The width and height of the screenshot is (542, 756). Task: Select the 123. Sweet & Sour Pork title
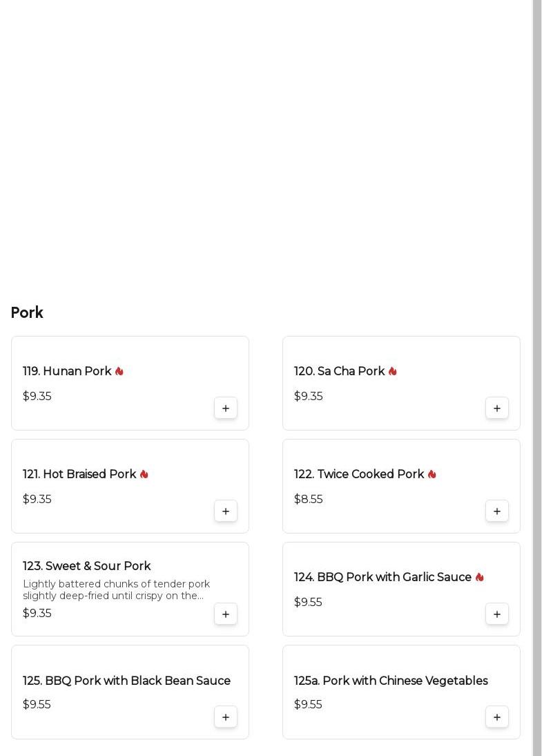(87, 567)
